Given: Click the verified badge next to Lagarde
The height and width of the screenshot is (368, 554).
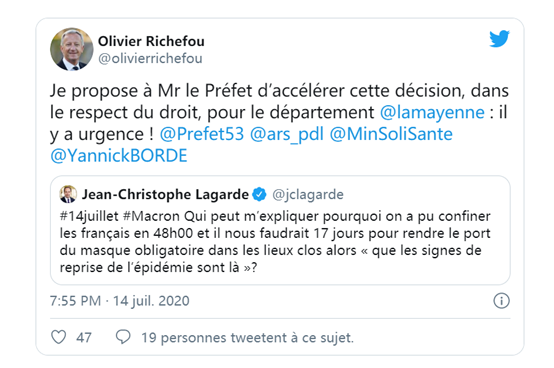Looking at the screenshot, I should 260,194.
